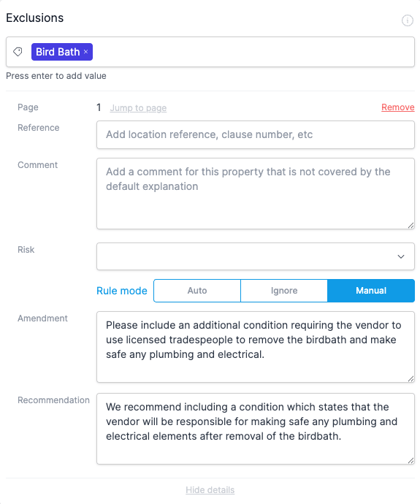Image resolution: width=420 pixels, height=504 pixels.
Task: Click the info icon beside Exclusions
Action: (407, 20)
